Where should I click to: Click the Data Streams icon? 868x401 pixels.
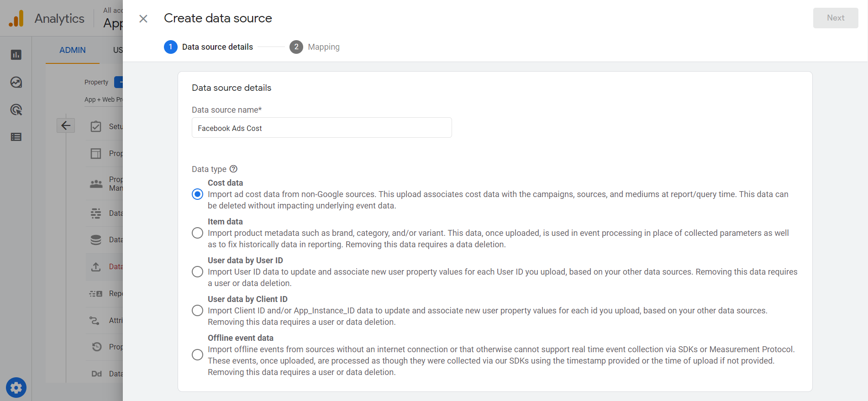coord(96,213)
